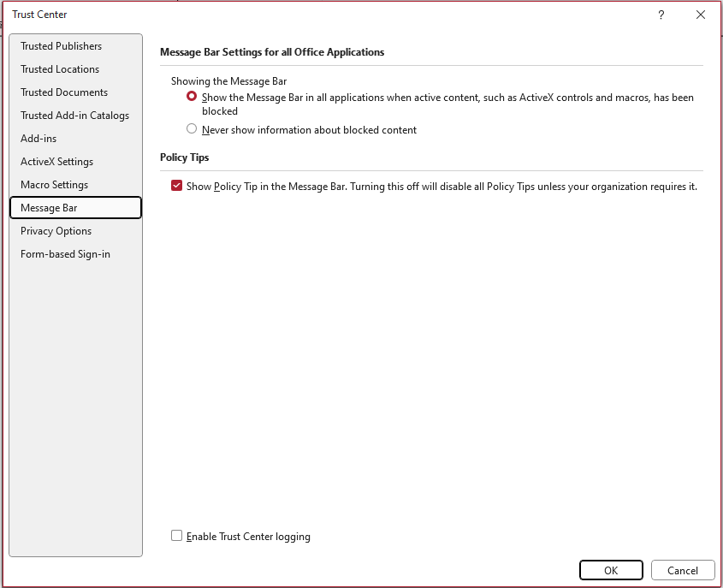
Task: Click the Showing the Message Bar label
Action: click(228, 81)
